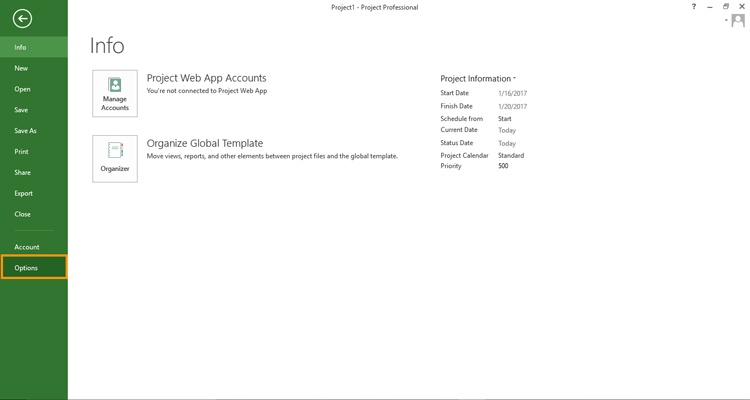Click "You're not connected to Project Web App" text

(207, 91)
